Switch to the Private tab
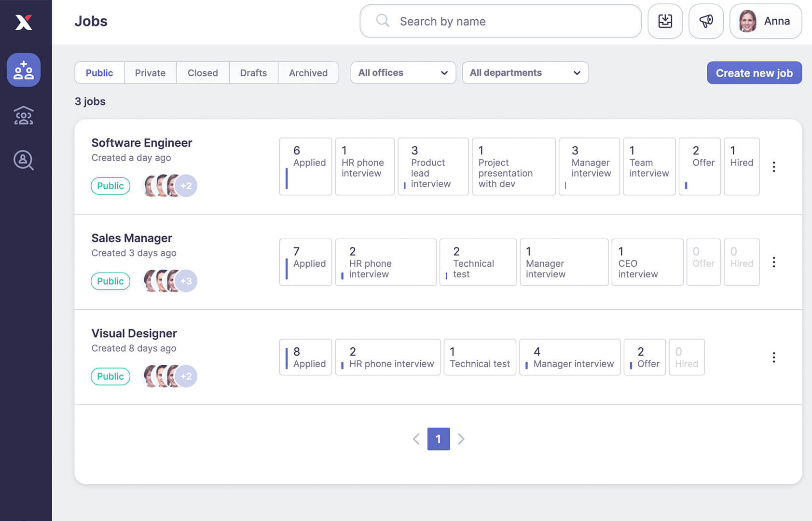This screenshot has height=521, width=812. 150,73
